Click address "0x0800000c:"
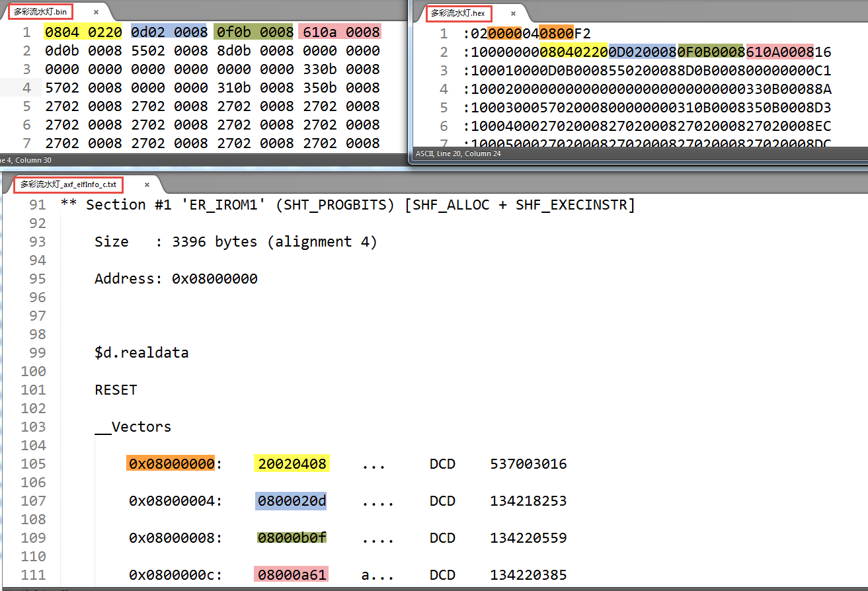The height and width of the screenshot is (591, 868). coord(176,574)
